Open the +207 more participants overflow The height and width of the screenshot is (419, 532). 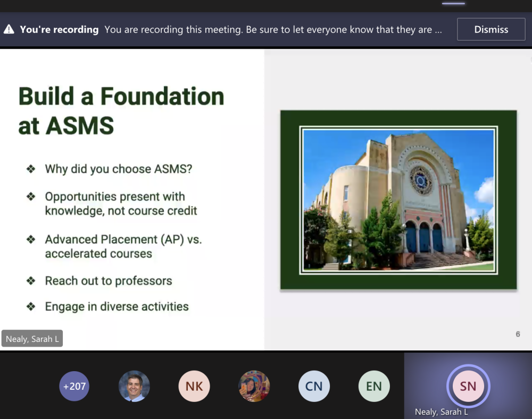click(x=74, y=386)
